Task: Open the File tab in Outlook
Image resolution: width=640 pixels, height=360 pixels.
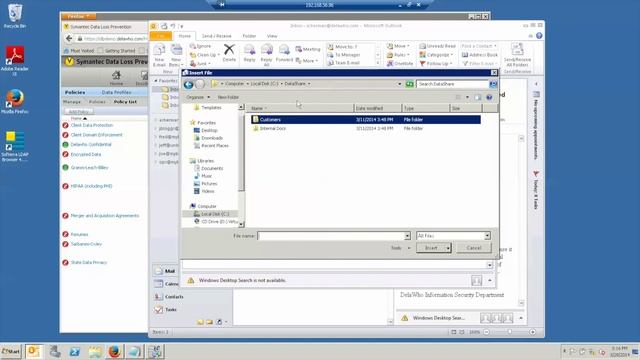Action: pos(161,36)
